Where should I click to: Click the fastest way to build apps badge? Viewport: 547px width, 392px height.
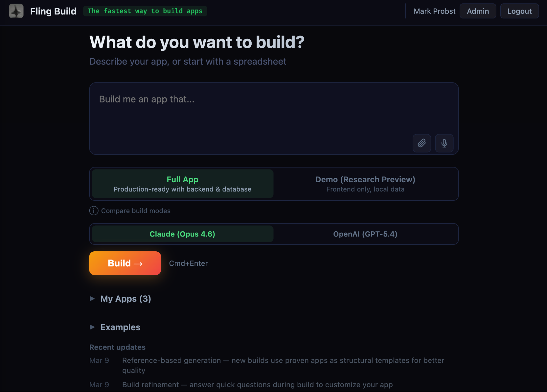145,11
